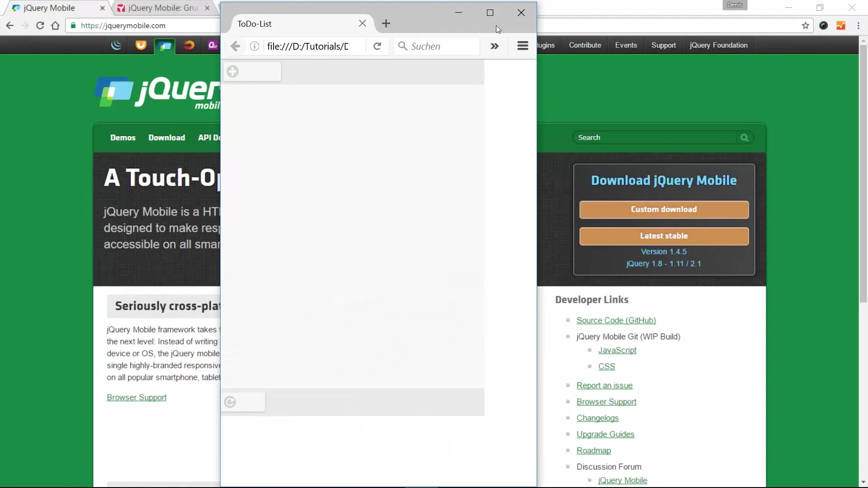Viewport: 868px width, 488px height.
Task: Open the Source Code (GitHub) link
Action: click(x=616, y=320)
